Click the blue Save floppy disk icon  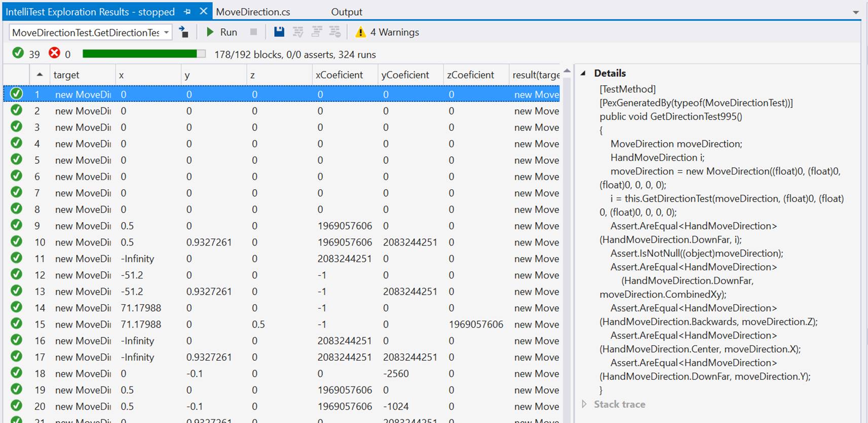279,32
